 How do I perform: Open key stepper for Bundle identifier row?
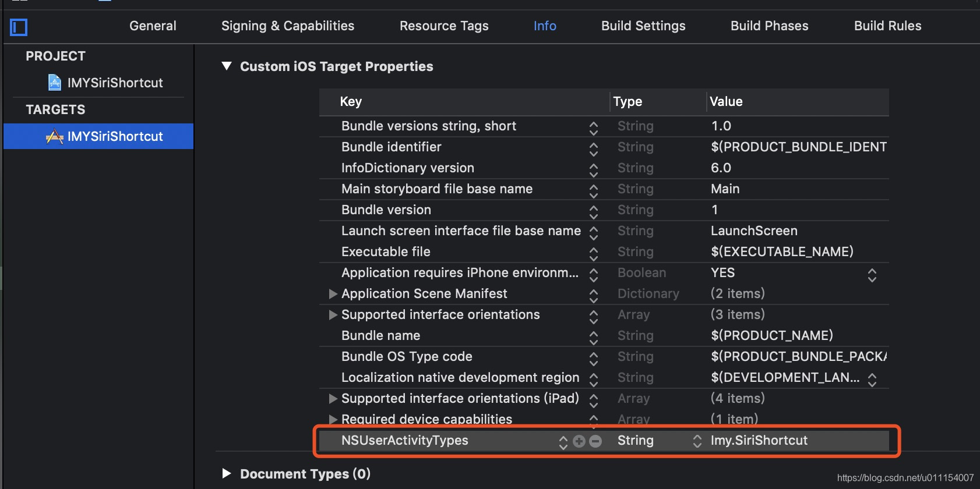(593, 148)
